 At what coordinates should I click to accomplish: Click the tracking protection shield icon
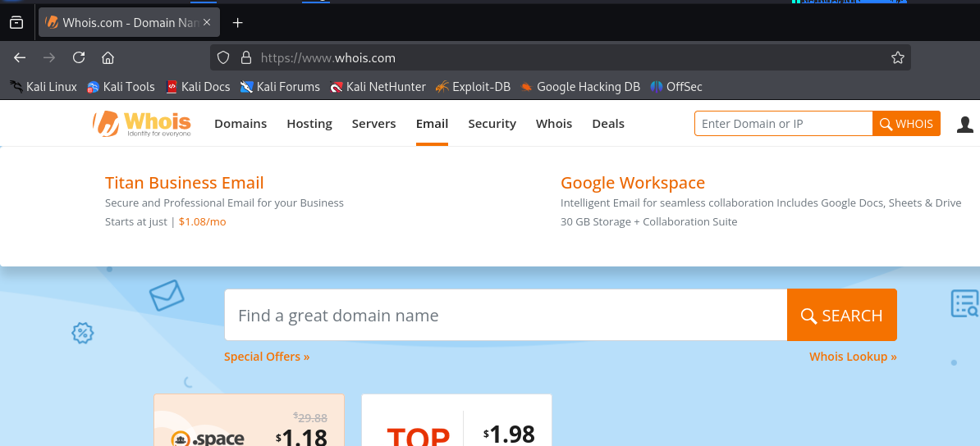pos(224,57)
